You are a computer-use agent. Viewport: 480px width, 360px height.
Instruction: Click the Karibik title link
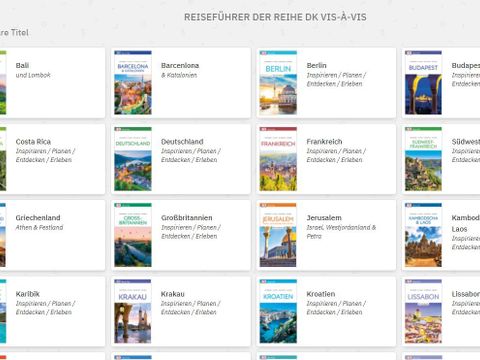(27, 294)
